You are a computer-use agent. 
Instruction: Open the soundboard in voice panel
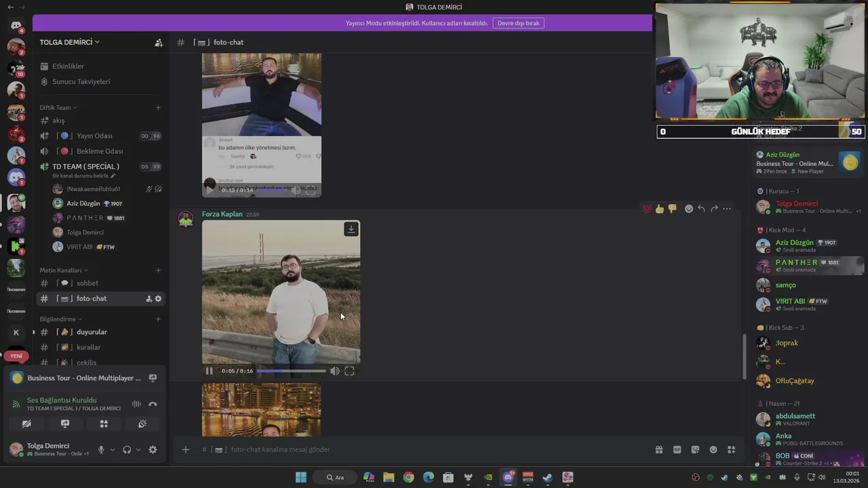[142, 424]
